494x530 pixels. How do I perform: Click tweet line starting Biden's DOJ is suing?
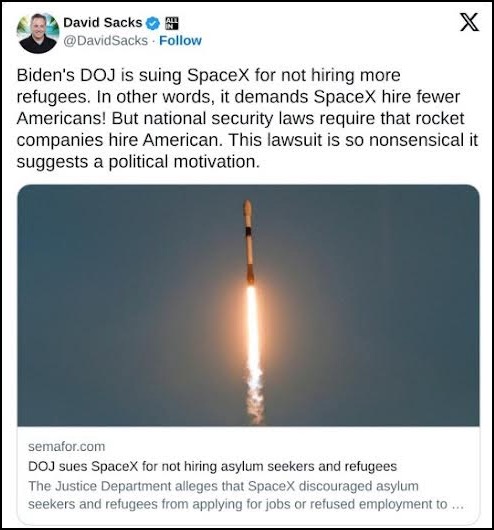tap(208, 75)
